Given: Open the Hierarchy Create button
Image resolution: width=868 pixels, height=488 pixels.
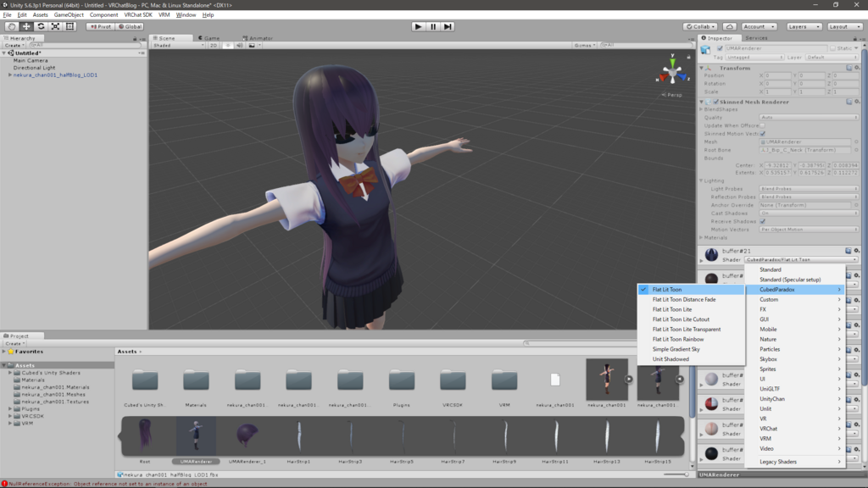Looking at the screenshot, I should tap(15, 46).
